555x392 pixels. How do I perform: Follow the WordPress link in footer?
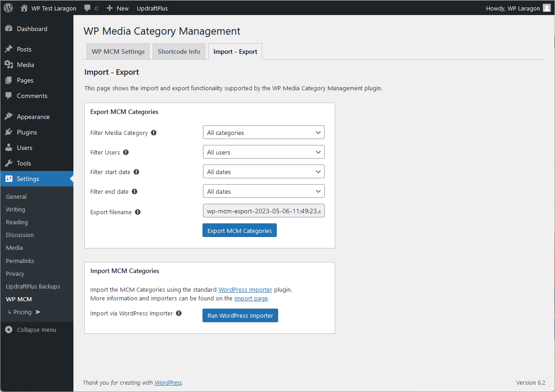(168, 383)
